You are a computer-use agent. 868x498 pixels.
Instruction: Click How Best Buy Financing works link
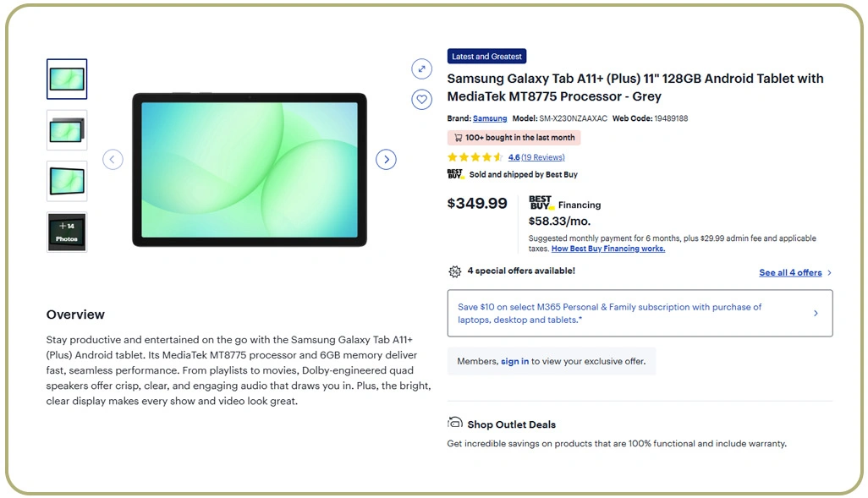pyautogui.click(x=607, y=249)
